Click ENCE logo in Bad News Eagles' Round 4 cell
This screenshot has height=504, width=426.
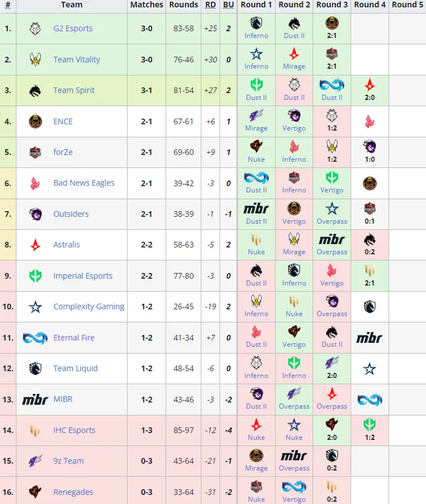click(370, 183)
